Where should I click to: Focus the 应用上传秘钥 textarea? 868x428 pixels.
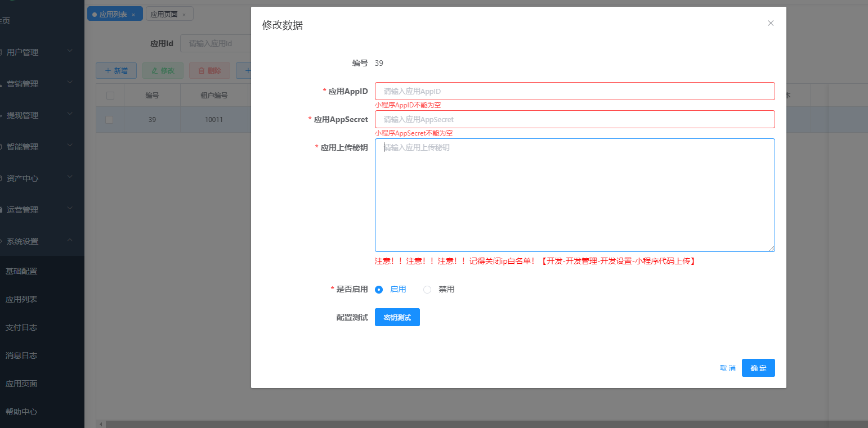point(575,195)
